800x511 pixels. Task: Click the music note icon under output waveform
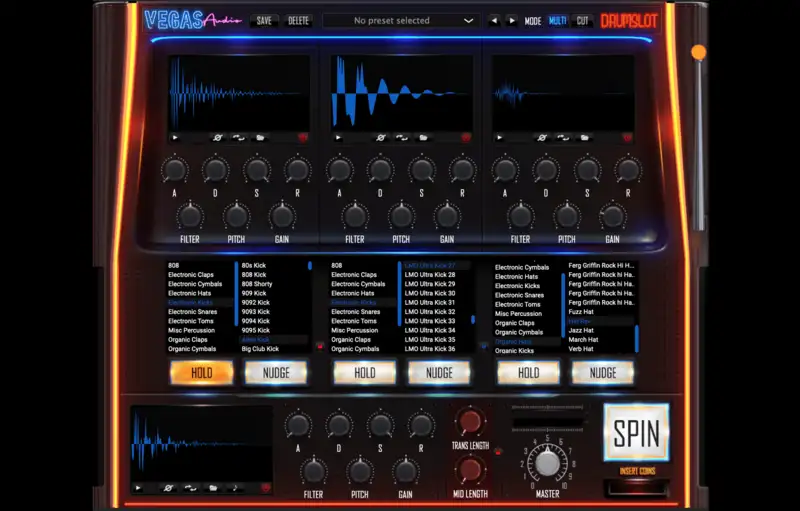point(235,488)
